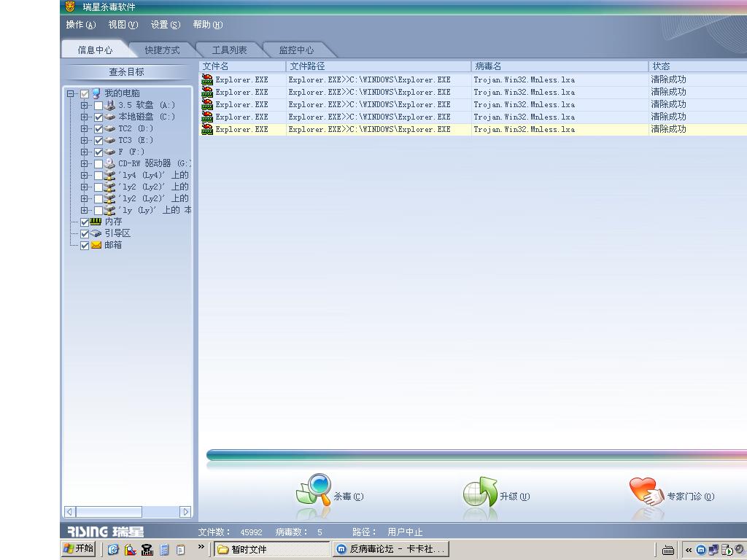
Task: Click the keyboard language bar icon
Action: coord(668,550)
